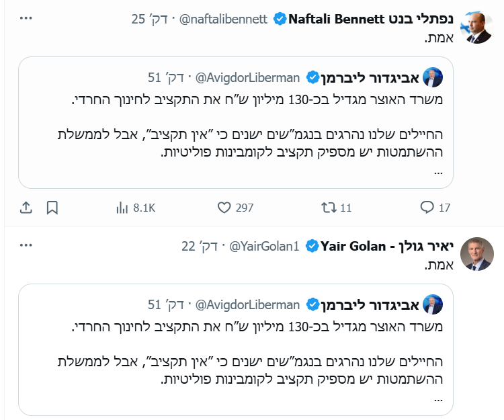504x420 pixels.
Task: Repost Bennett's post with 11 reposts
Action: click(x=337, y=208)
